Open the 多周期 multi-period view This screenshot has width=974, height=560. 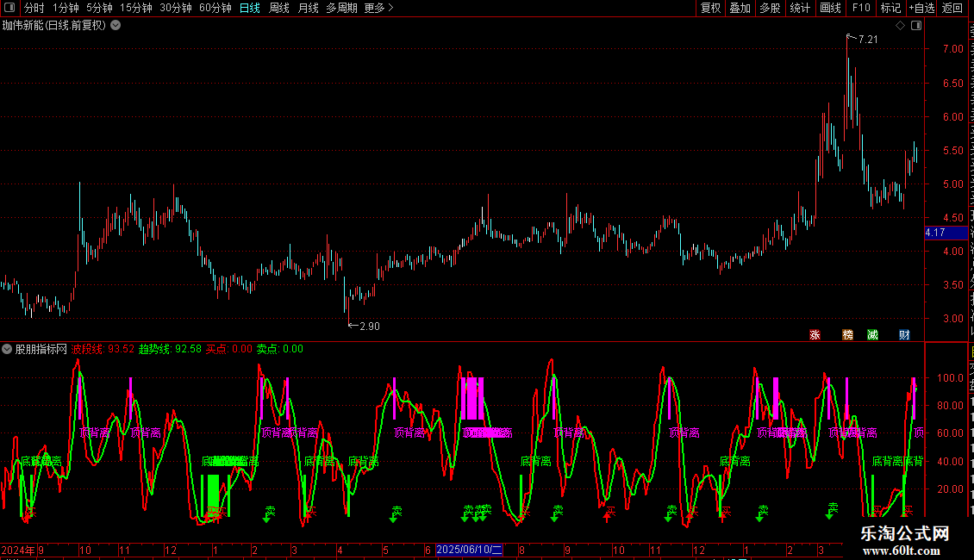tap(341, 8)
